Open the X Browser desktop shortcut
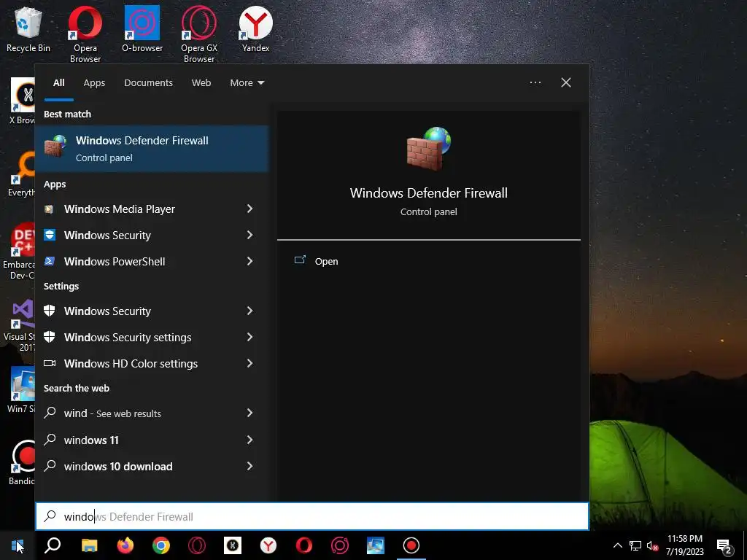Viewport: 747px width, 560px height. 22,101
